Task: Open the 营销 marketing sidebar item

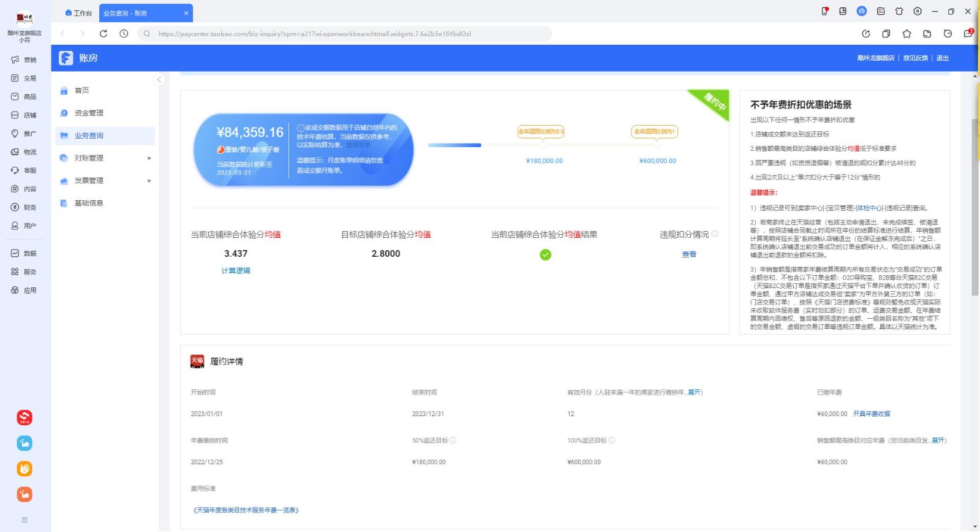Action: pos(24,60)
